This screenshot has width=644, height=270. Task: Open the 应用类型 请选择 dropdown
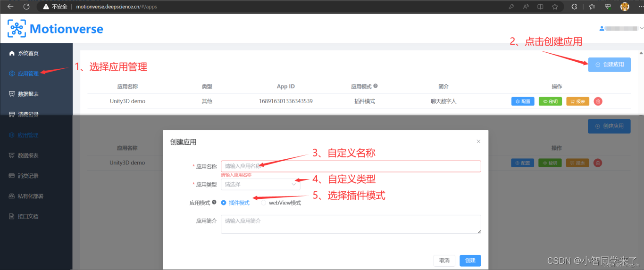click(x=260, y=184)
